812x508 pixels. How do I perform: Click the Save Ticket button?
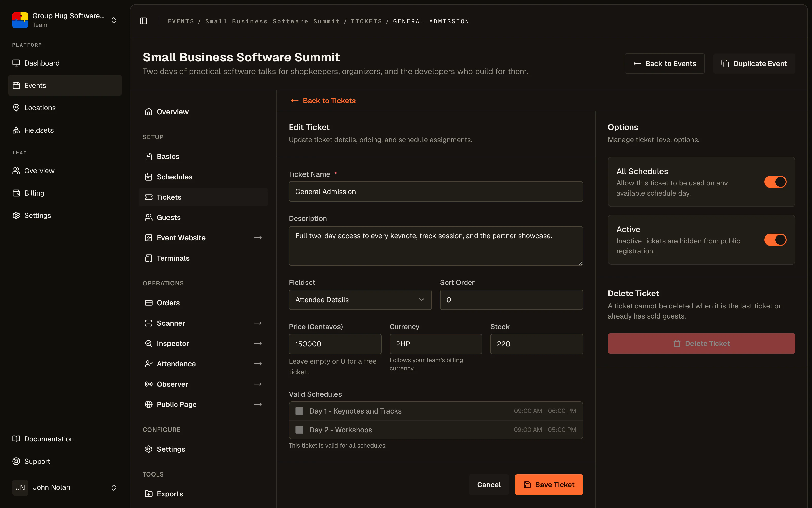[x=549, y=484]
